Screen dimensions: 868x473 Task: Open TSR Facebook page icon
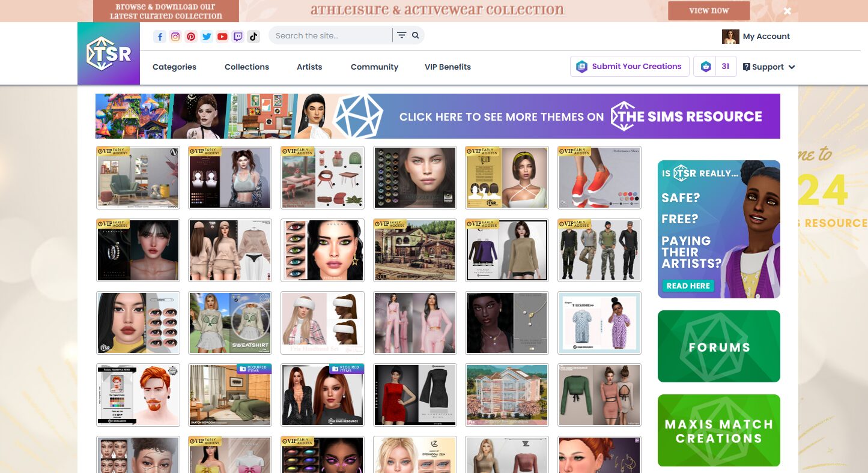pos(160,37)
